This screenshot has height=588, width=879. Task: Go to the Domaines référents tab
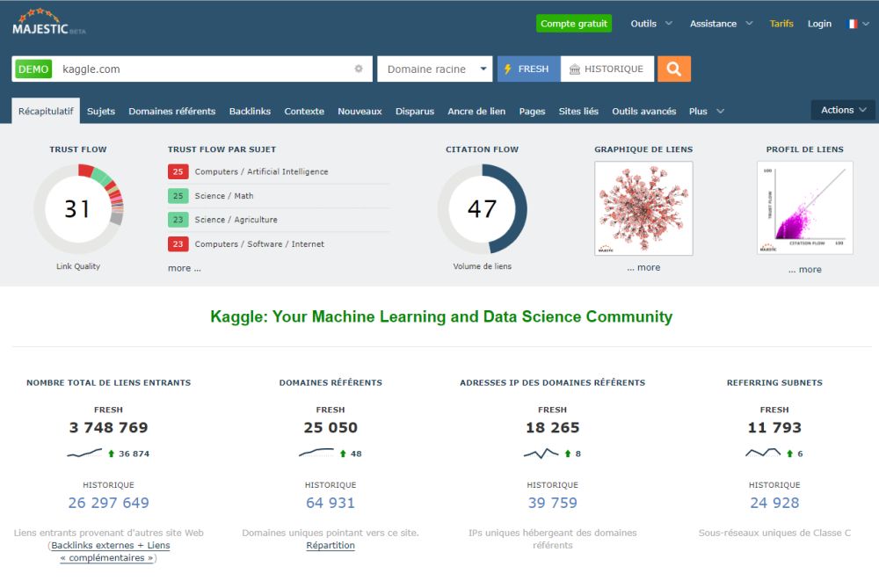(172, 111)
